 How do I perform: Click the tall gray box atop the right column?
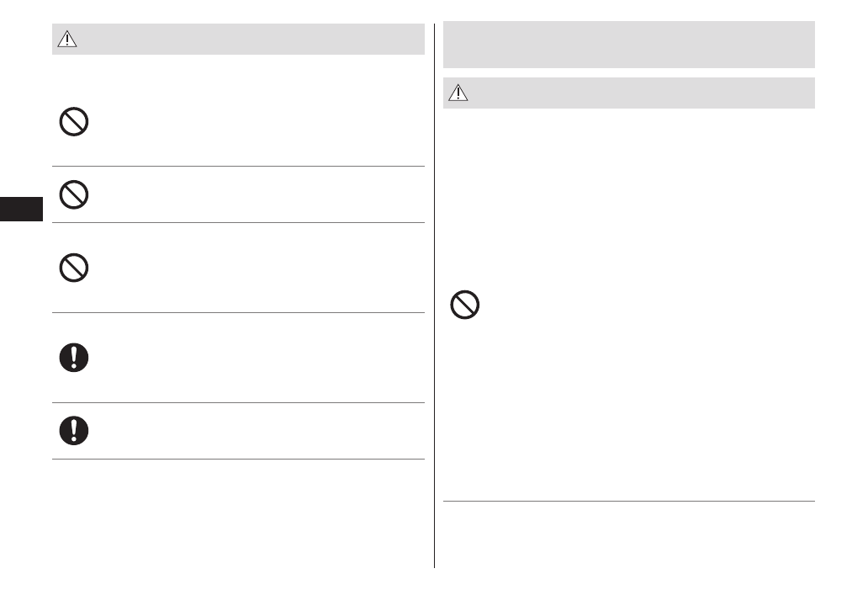628,45
